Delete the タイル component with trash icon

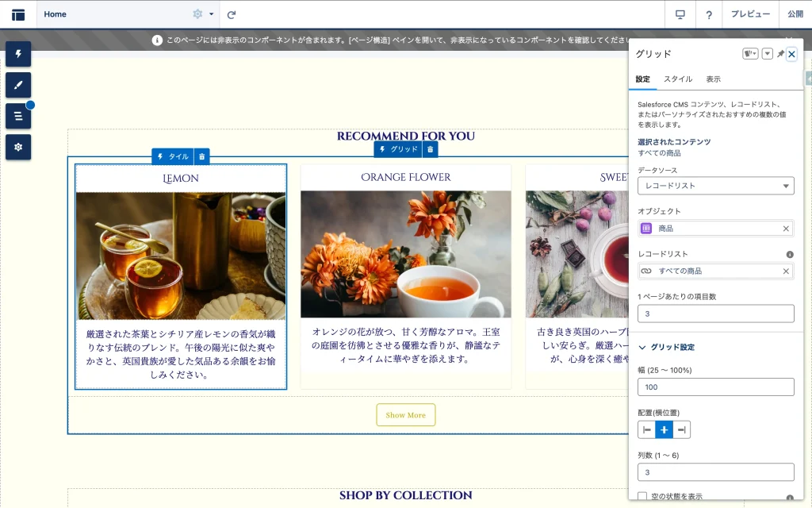pos(202,156)
